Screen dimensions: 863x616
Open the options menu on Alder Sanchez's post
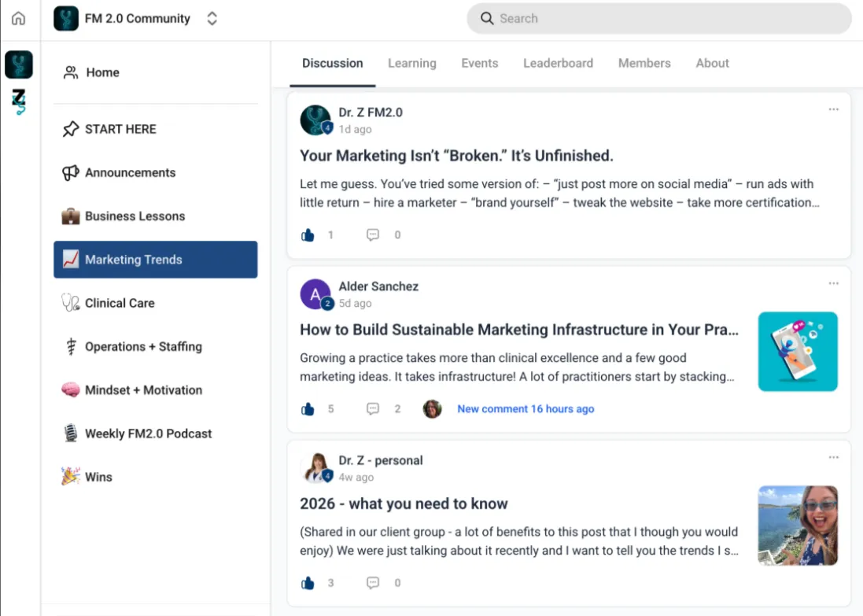click(x=833, y=283)
